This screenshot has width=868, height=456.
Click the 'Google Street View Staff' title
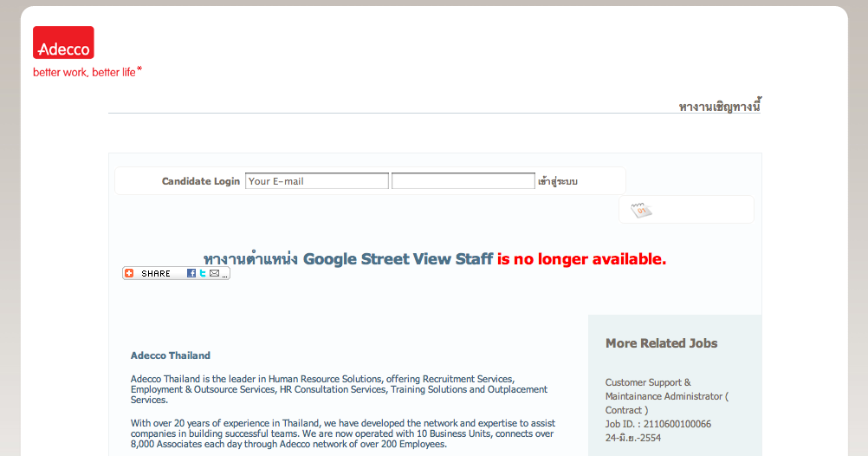point(398,259)
